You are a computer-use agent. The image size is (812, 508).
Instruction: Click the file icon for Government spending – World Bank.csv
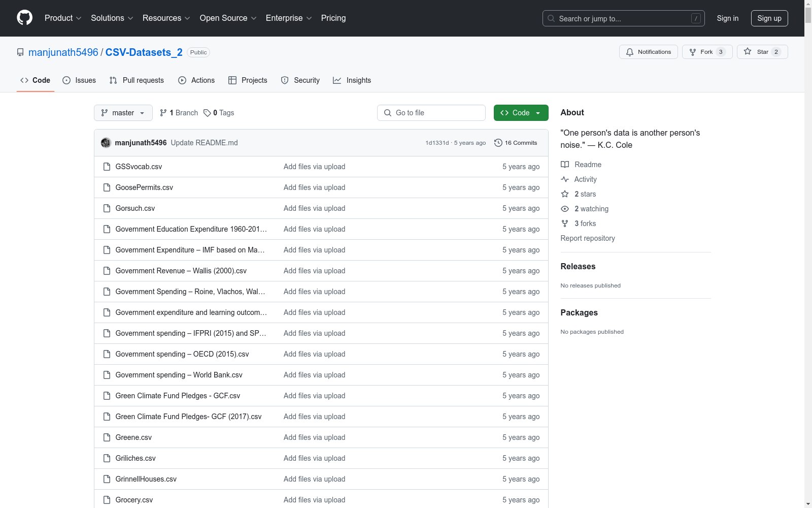107,375
